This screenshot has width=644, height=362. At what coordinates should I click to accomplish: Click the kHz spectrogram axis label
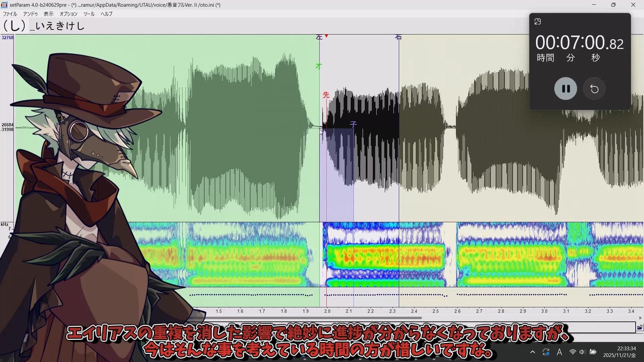tap(5, 224)
